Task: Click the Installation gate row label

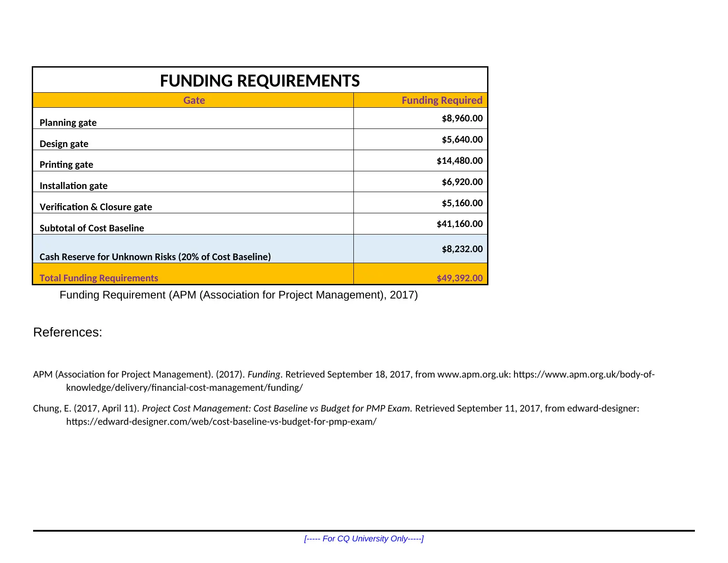Action: (x=74, y=186)
